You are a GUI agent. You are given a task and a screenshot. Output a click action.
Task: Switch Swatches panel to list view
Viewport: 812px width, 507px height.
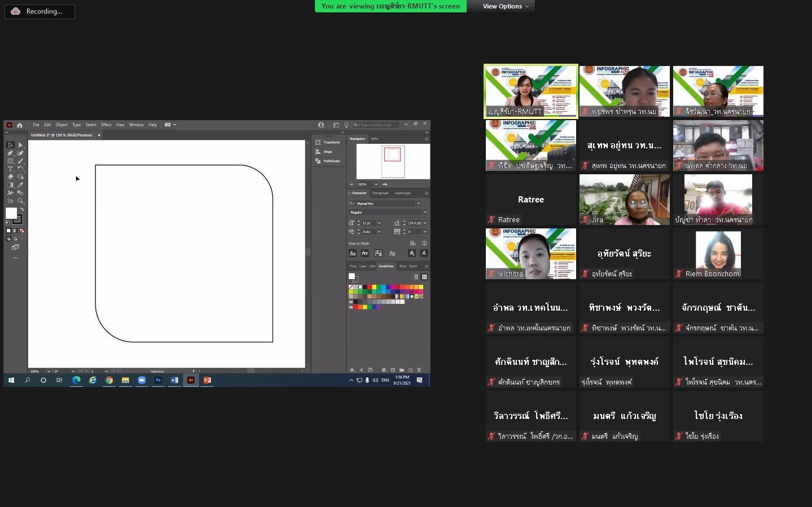point(416,277)
